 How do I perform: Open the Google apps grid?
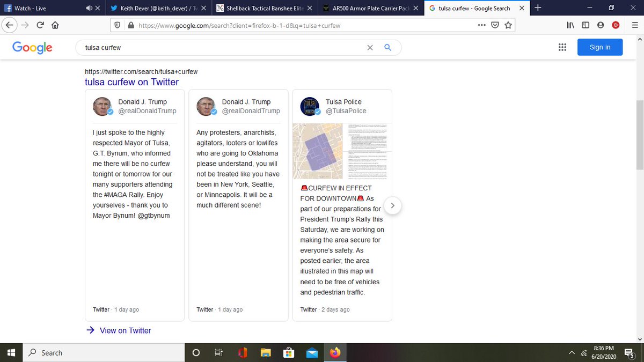tap(562, 47)
